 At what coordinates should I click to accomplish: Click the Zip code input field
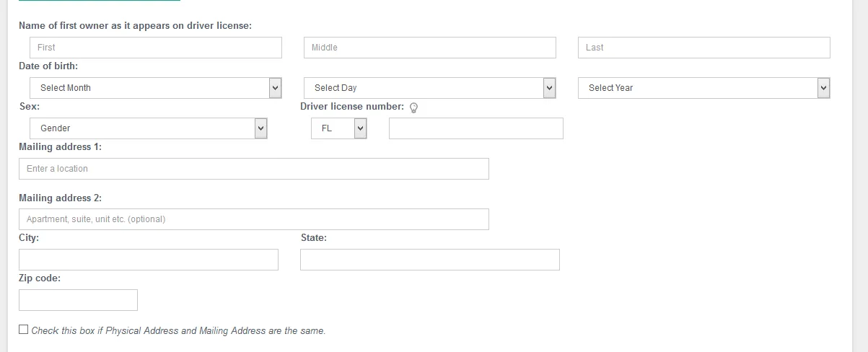coord(78,300)
